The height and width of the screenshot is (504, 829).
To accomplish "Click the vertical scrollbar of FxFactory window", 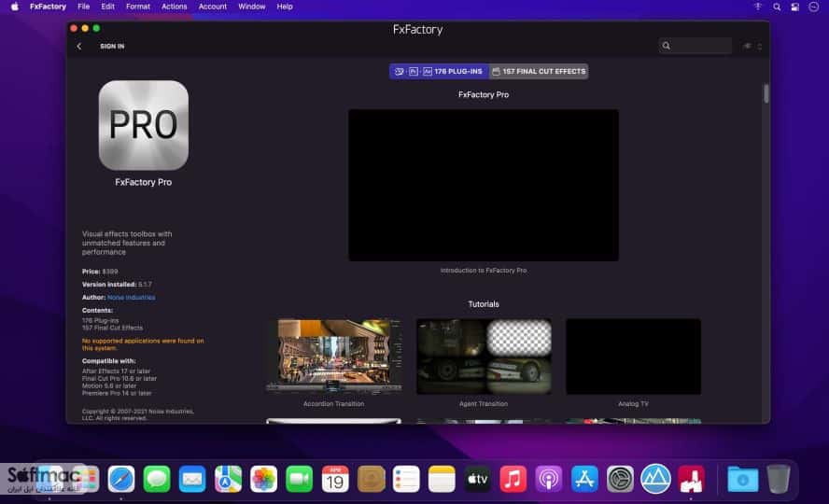I will (766, 93).
